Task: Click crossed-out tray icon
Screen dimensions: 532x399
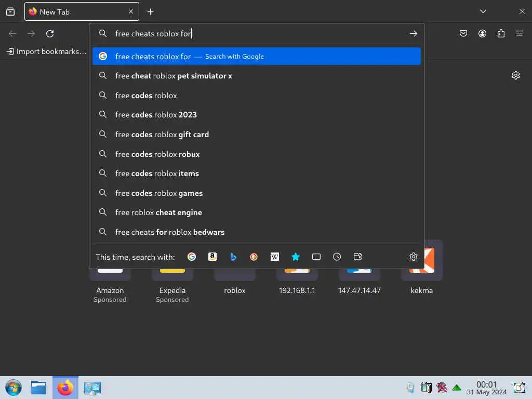Action: coord(442,388)
